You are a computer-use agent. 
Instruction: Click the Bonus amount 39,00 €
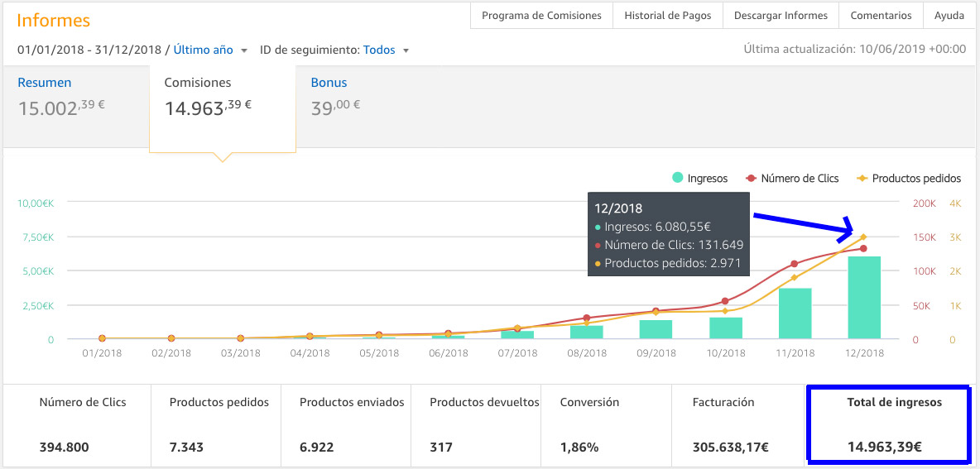click(335, 108)
